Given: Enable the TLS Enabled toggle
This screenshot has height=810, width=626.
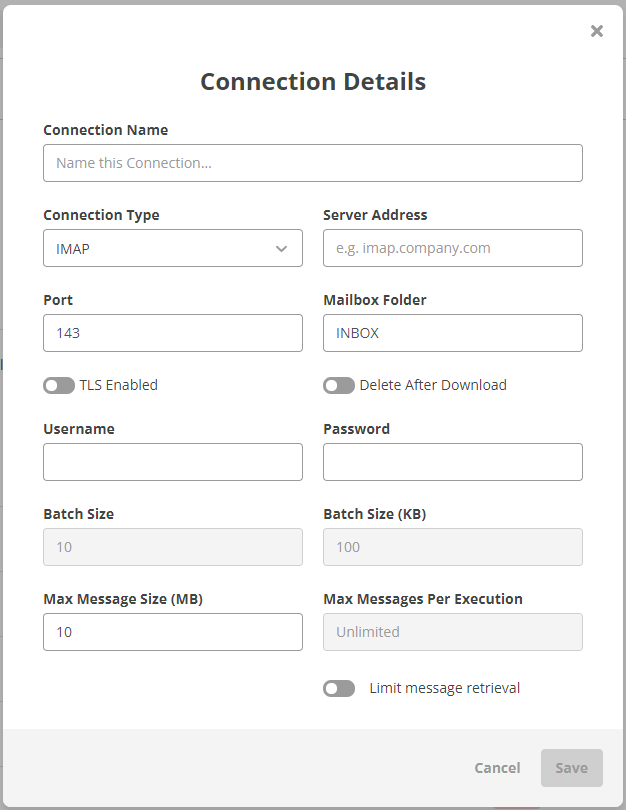Looking at the screenshot, I should click(59, 386).
